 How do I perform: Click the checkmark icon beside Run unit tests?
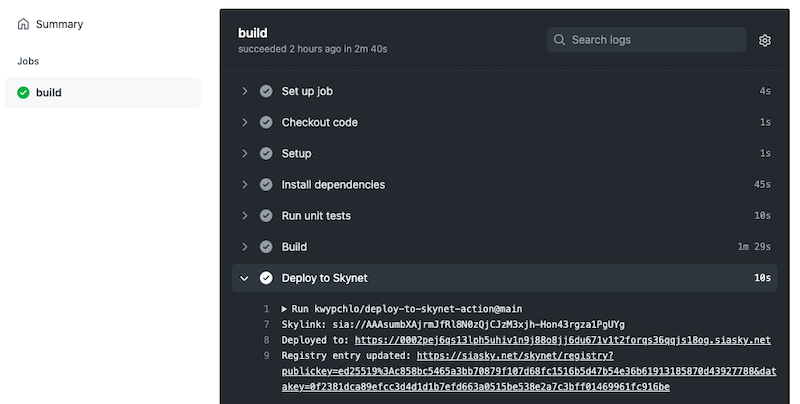(266, 215)
